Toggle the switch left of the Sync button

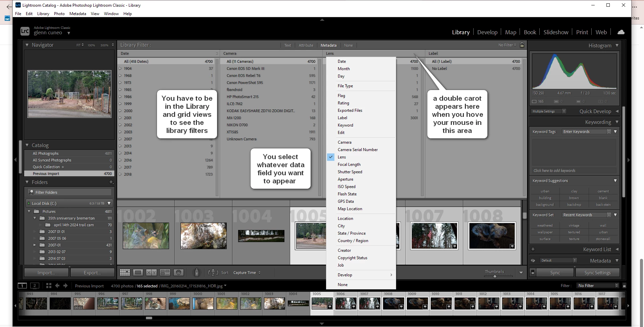(x=532, y=273)
